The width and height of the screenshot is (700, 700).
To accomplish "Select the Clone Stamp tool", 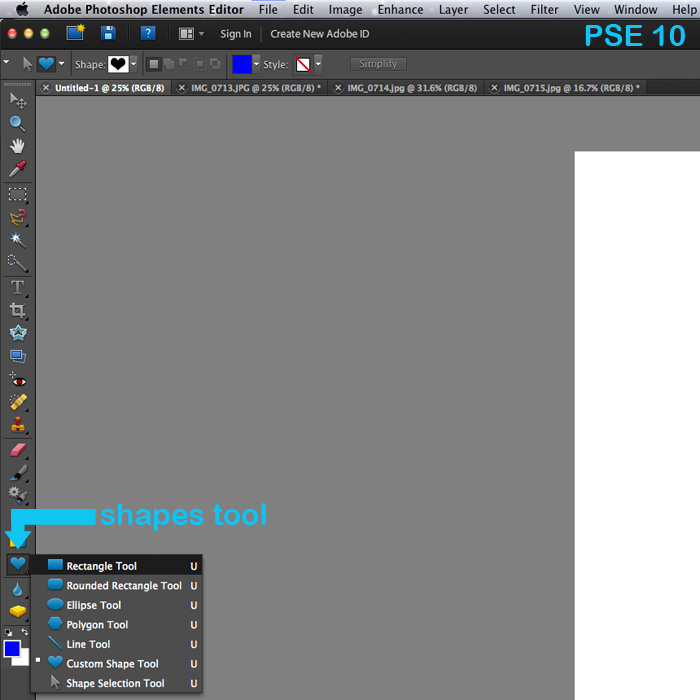I will click(18, 425).
